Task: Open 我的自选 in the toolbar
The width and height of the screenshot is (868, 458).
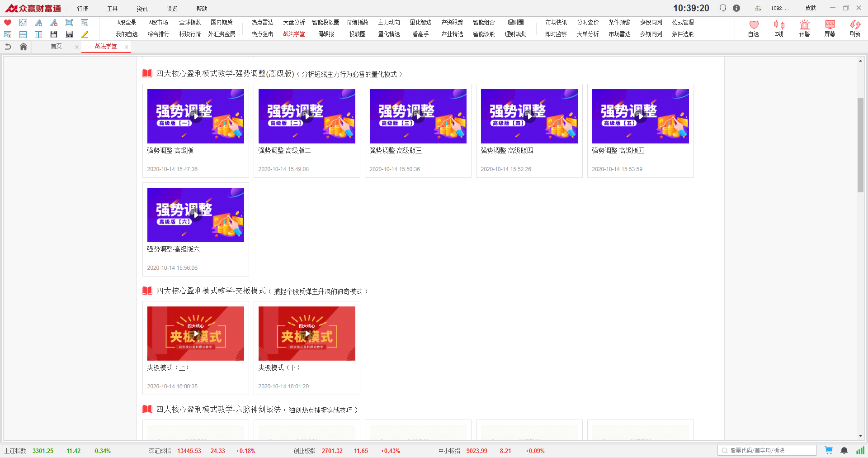Action: [127, 34]
